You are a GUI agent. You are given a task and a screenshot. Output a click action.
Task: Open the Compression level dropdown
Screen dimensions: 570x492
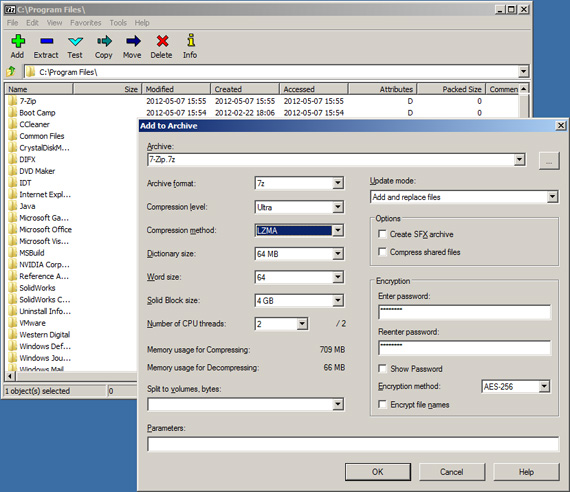(338, 207)
